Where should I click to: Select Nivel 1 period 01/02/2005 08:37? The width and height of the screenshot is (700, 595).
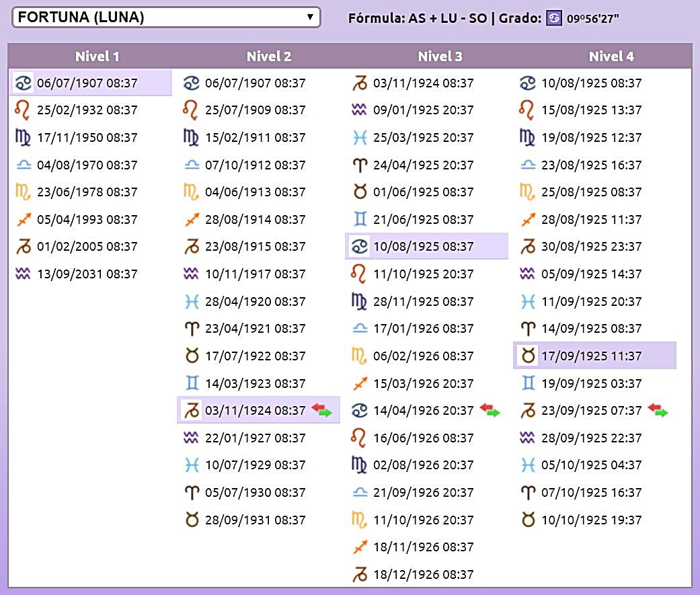pyautogui.click(x=87, y=247)
